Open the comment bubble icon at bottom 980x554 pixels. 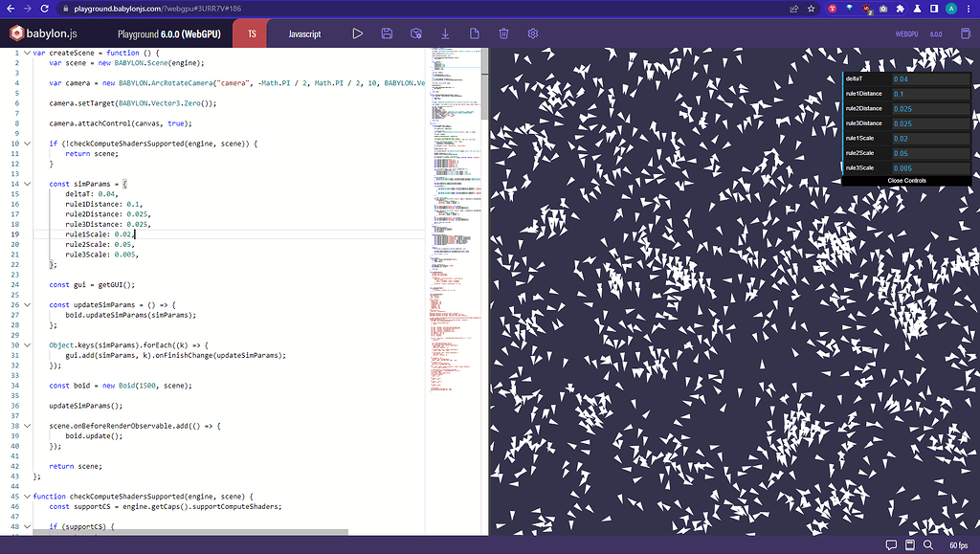coord(890,544)
